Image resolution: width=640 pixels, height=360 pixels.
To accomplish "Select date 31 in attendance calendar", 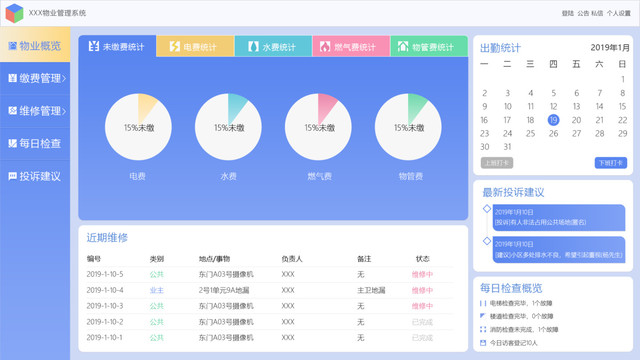I will click(x=507, y=147).
